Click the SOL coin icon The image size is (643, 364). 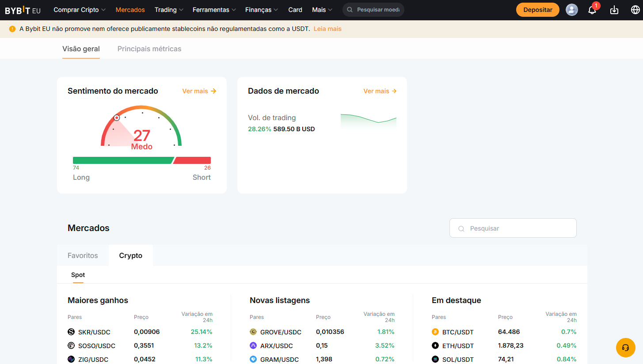435,359
